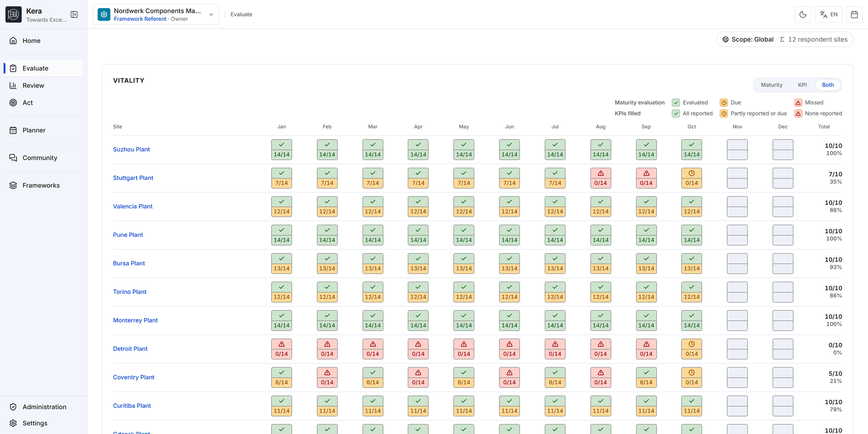Open the Detroit Plant link
The width and height of the screenshot is (868, 434).
pos(130,349)
